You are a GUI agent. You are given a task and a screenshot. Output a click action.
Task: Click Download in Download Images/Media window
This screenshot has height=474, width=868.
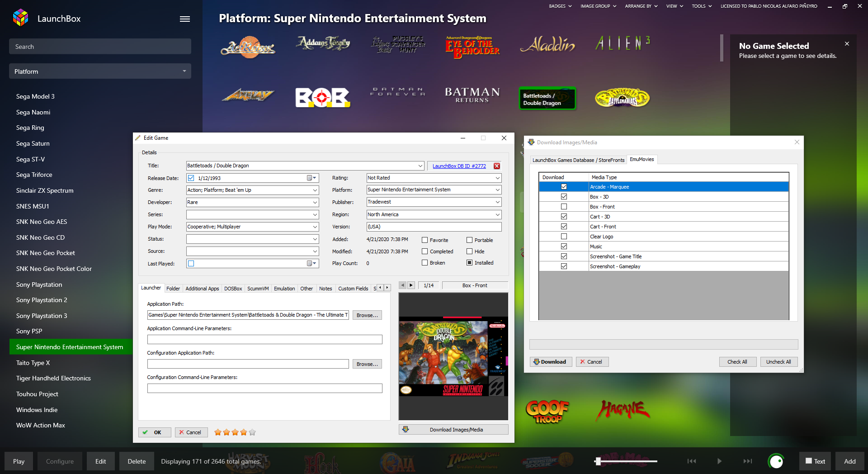pos(551,362)
